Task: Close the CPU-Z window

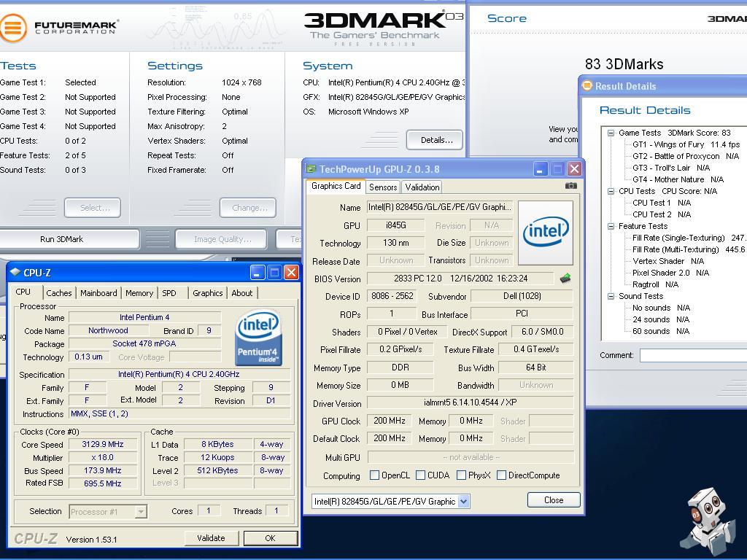Action: [x=291, y=273]
